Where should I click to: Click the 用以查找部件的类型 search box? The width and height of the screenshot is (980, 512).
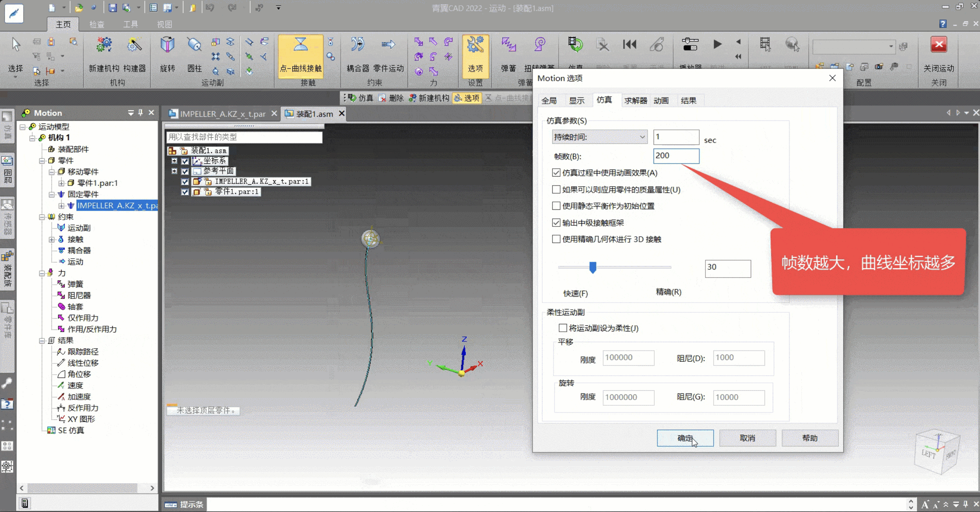click(244, 137)
